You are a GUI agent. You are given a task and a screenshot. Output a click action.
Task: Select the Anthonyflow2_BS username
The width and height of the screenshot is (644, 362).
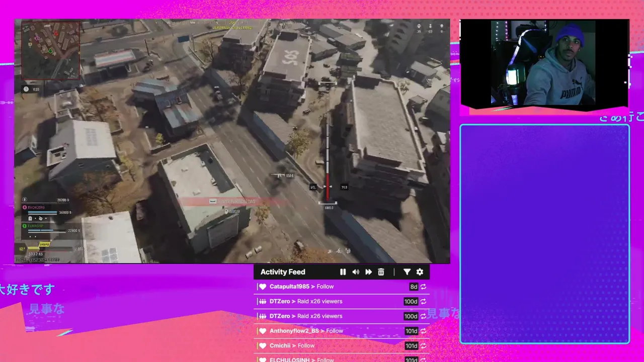pos(294,331)
